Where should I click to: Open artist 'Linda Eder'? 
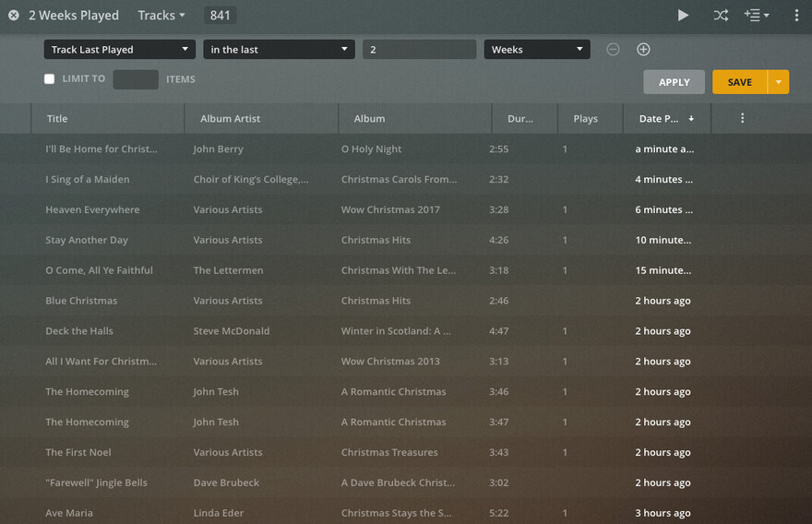tap(219, 513)
